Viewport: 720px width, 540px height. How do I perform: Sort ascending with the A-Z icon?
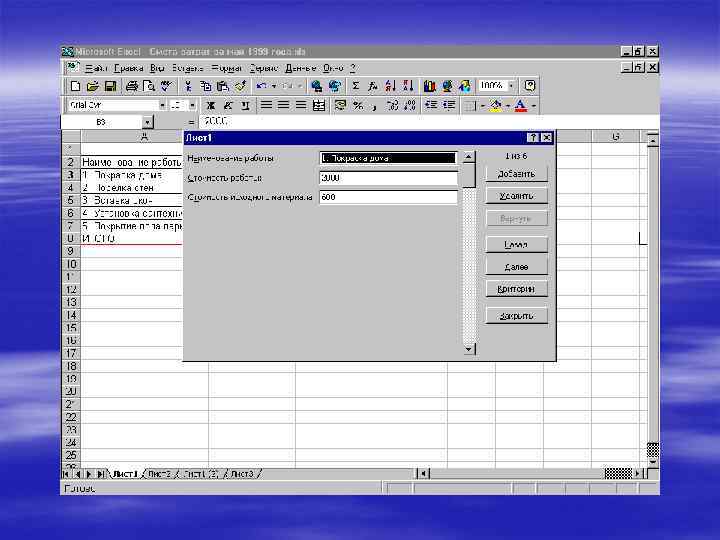click(x=391, y=86)
